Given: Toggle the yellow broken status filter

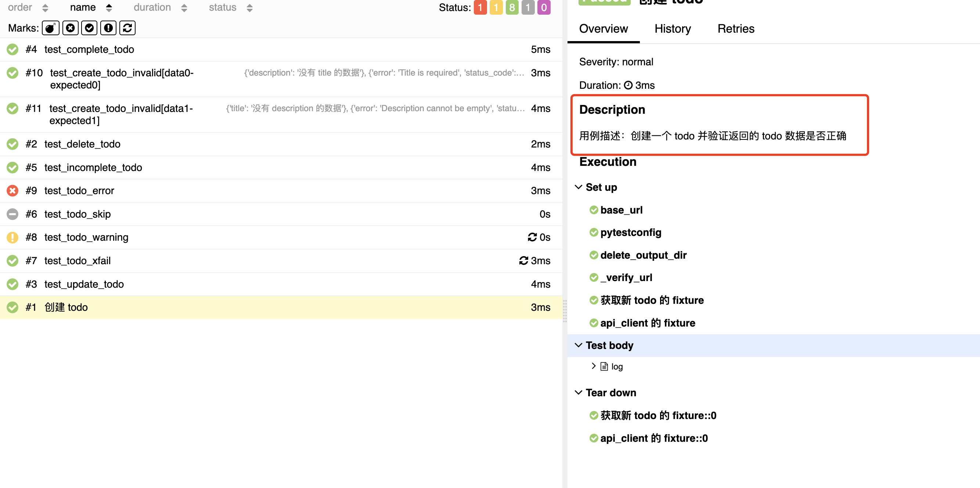Looking at the screenshot, I should coord(496,7).
